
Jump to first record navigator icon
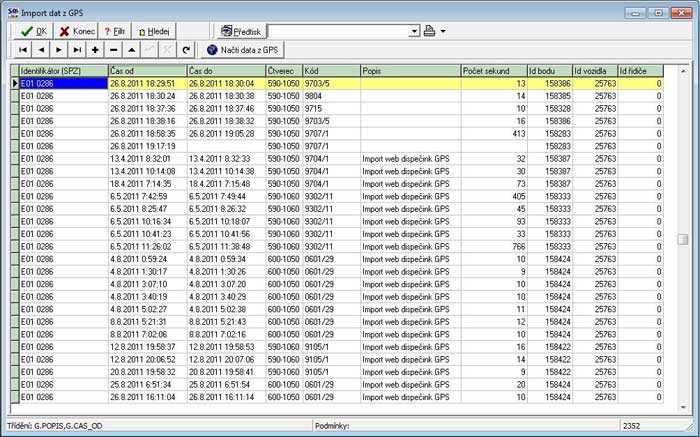click(23, 50)
